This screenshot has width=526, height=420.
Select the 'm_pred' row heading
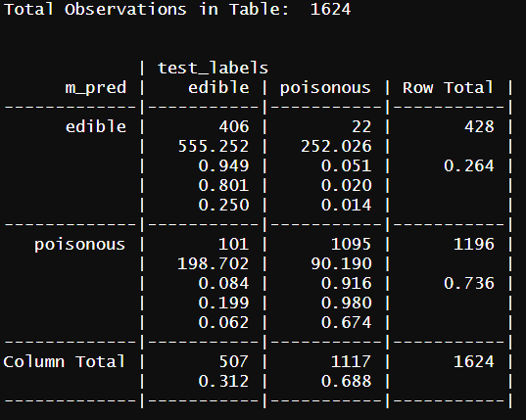pos(96,88)
